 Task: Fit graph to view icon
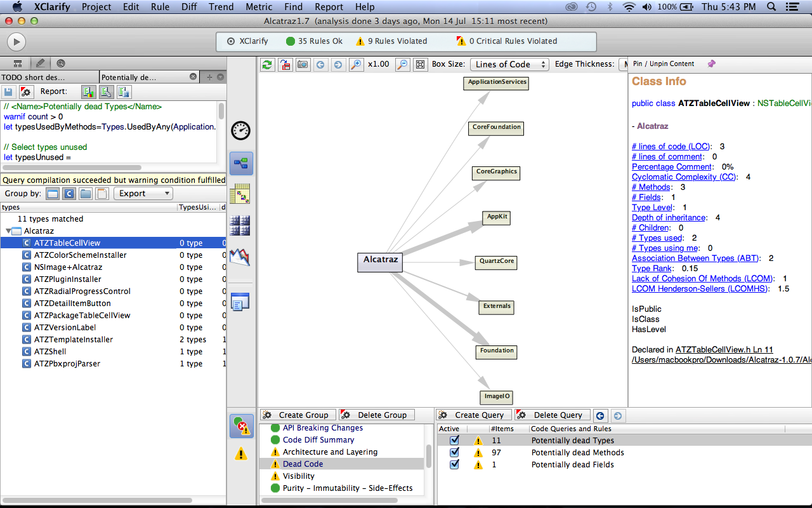[420, 64]
